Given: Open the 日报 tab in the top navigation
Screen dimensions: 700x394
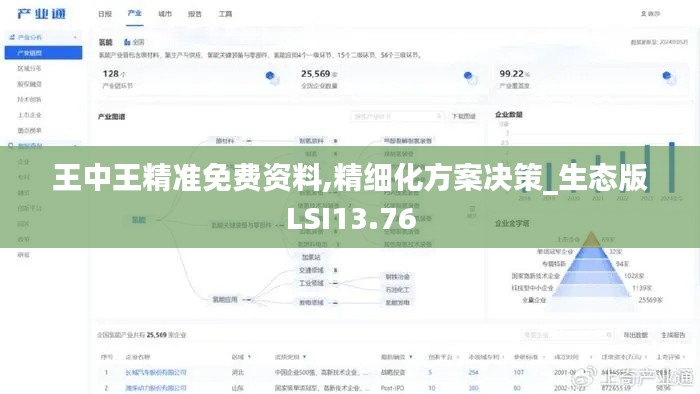Looking at the screenshot, I should pyautogui.click(x=105, y=14).
